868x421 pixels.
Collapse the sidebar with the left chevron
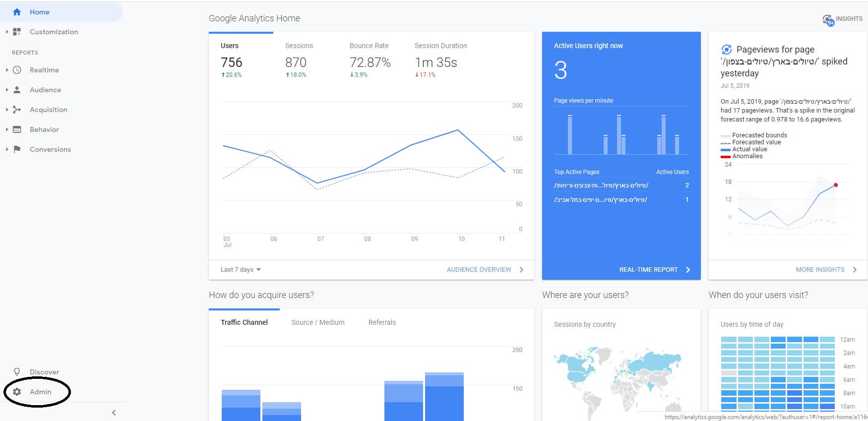click(x=114, y=413)
